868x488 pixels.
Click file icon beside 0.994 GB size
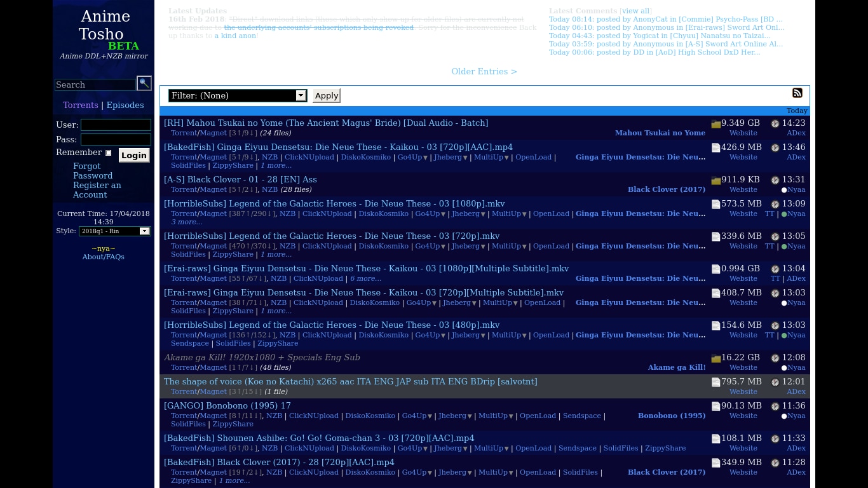pos(715,269)
